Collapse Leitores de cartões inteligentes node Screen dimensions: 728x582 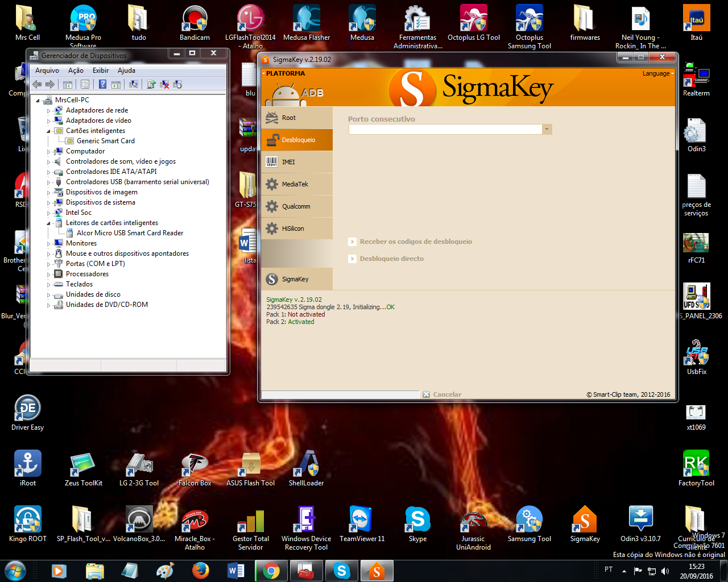(49, 223)
